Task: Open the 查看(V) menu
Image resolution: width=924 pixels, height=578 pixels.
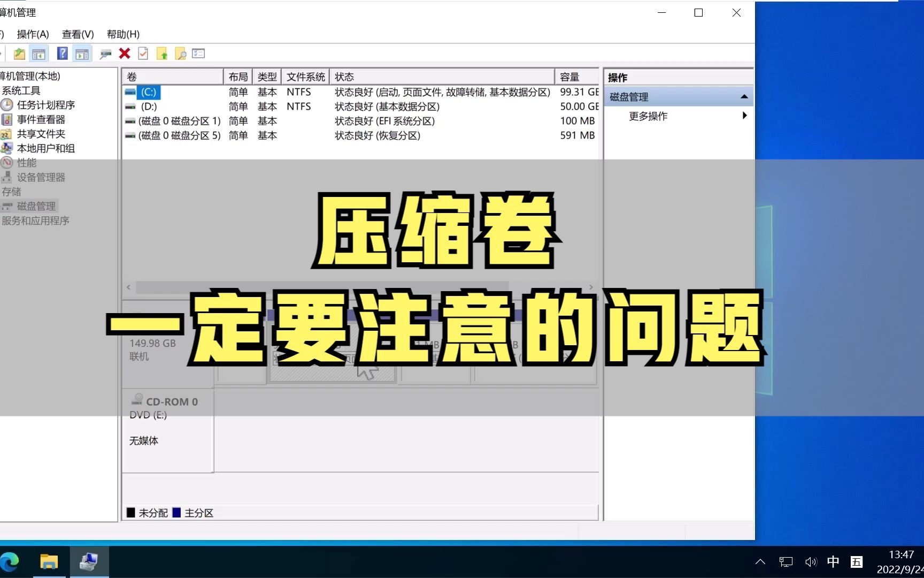Action: click(78, 34)
